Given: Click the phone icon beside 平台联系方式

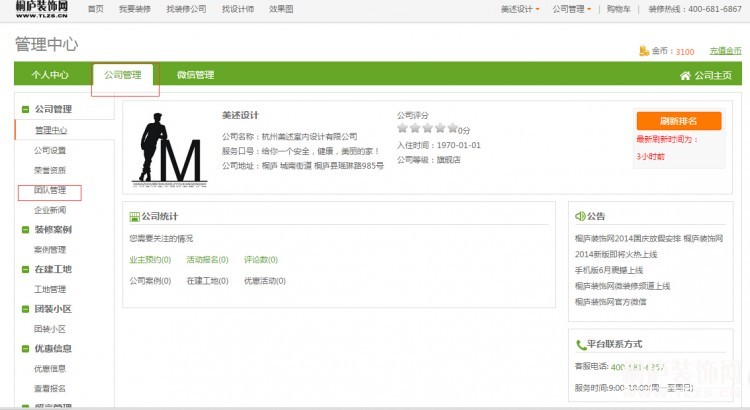Looking at the screenshot, I should click(x=580, y=344).
